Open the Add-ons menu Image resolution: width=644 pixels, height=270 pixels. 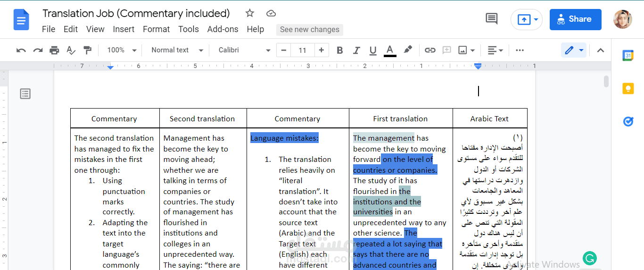pos(223,29)
